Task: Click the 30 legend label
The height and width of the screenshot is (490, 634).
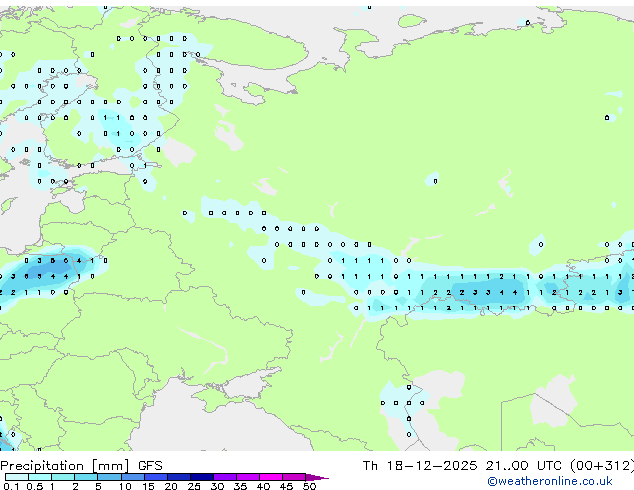Action: [x=217, y=486]
